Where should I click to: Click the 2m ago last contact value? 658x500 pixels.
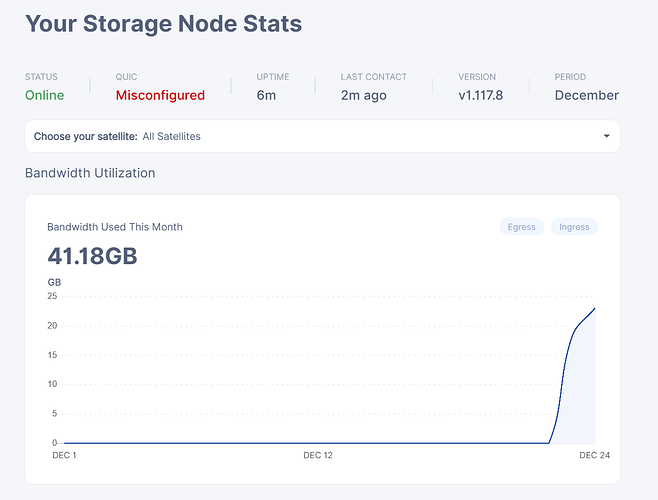coord(363,96)
